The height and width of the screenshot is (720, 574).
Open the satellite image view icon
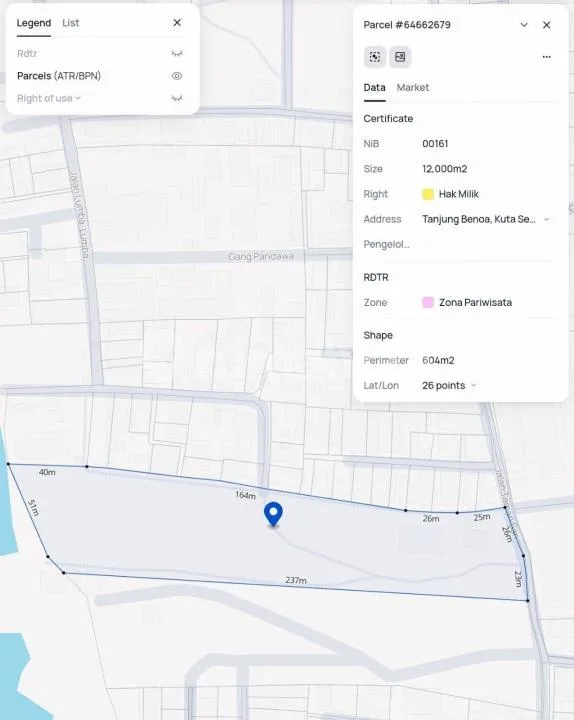[x=400, y=57]
